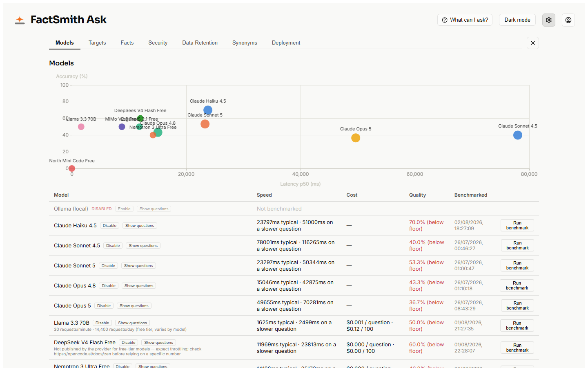Click the Llama 3.3 70B pink chart point
Image resolution: width=588 pixels, height=368 pixels.
[x=81, y=127]
